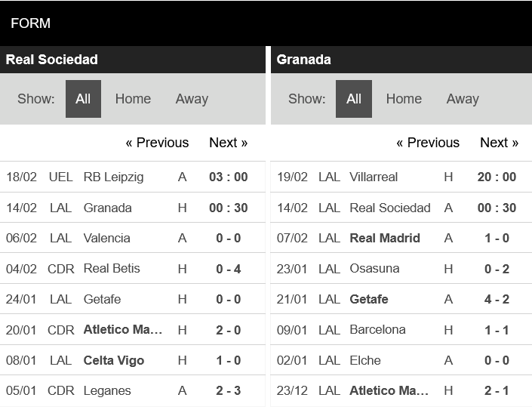
Task: Show Away matches for Real Sociedad
Action: (x=192, y=99)
